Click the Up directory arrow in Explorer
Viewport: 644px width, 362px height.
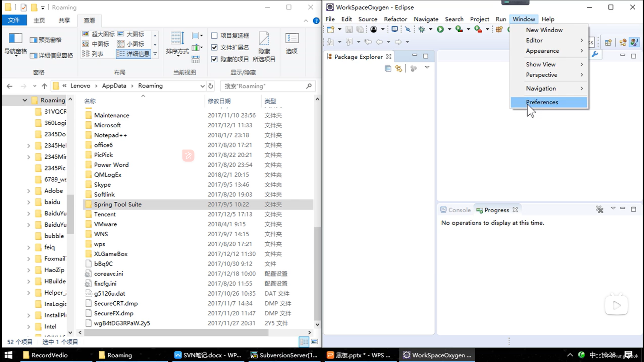coord(44,86)
